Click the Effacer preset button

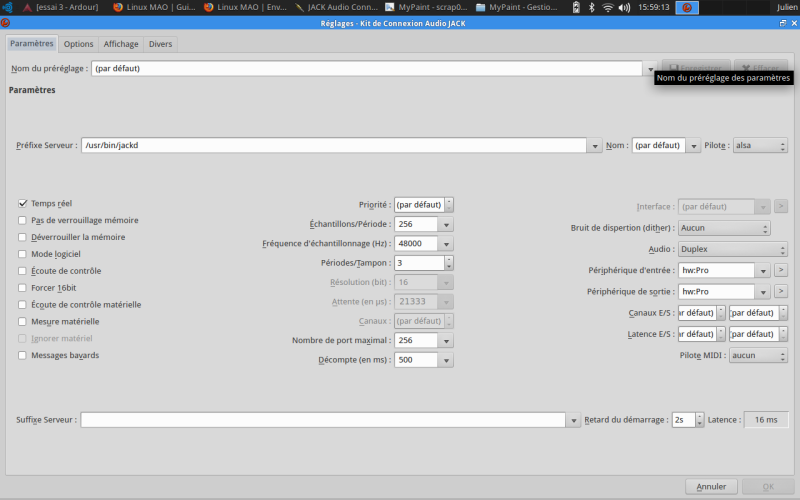pyautogui.click(x=761, y=68)
